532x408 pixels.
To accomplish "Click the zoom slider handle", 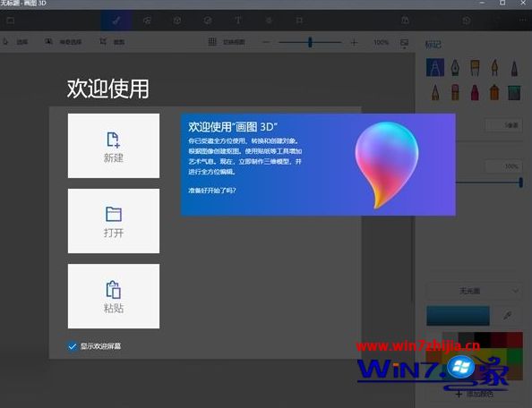I will 310,42.
